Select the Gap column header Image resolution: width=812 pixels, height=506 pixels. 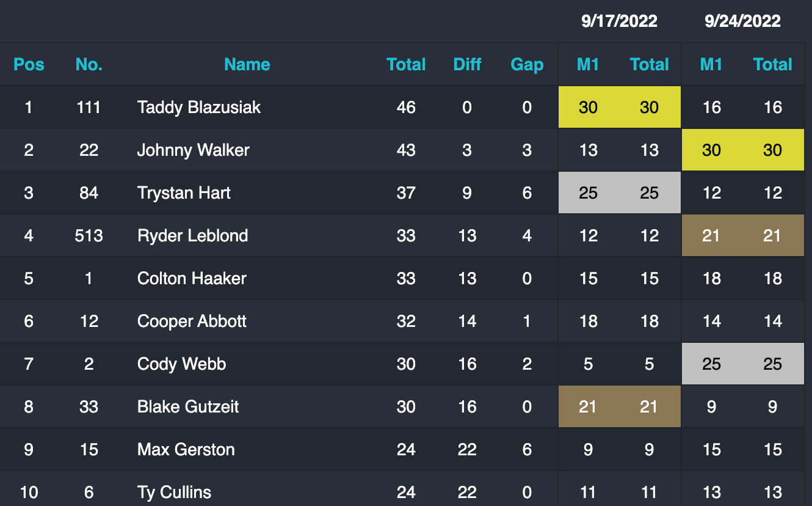click(527, 64)
